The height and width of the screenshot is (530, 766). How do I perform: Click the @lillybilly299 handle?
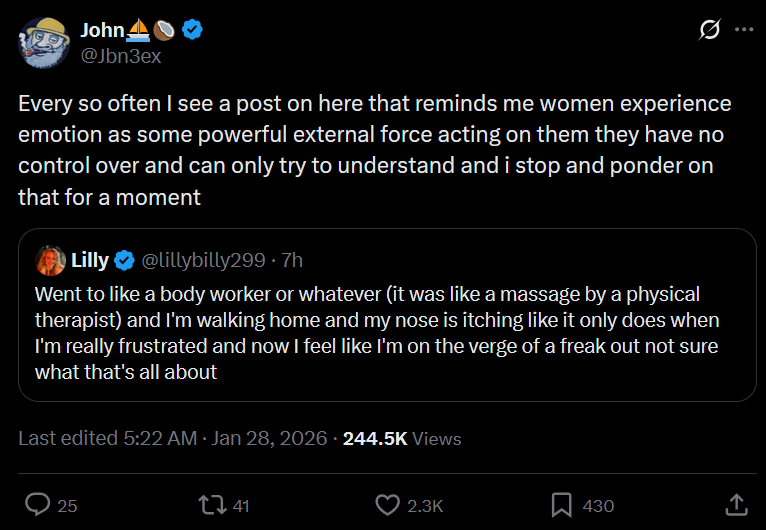204,261
